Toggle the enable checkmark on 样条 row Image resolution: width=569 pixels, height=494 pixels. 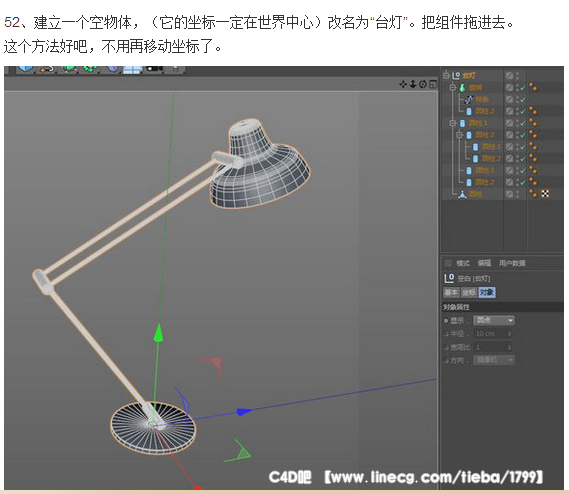click(523, 99)
